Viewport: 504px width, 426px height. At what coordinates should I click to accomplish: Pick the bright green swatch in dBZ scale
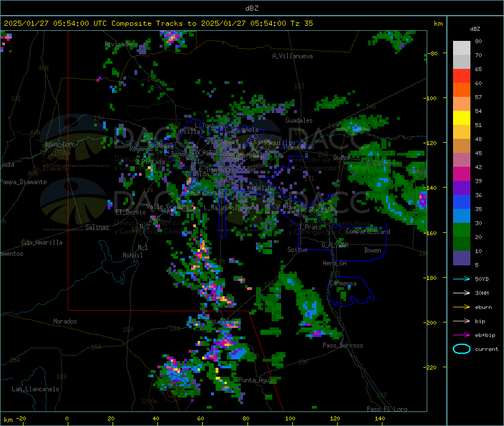461,230
